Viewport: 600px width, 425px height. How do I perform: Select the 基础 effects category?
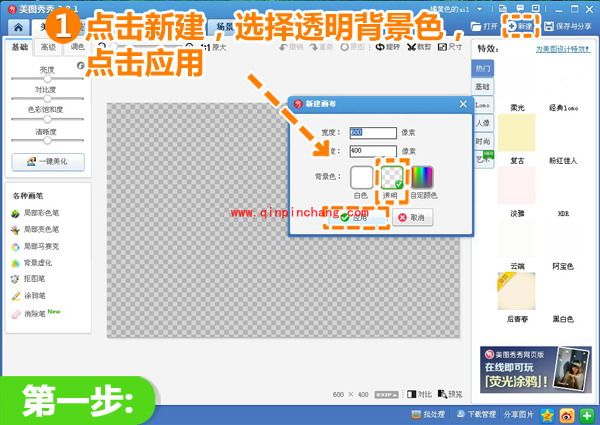click(x=483, y=87)
